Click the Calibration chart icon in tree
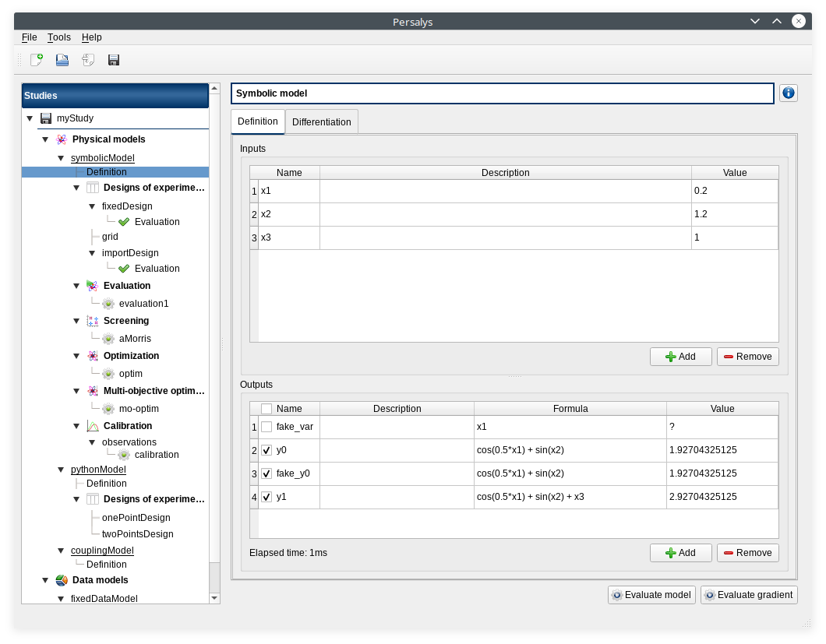The height and width of the screenshot is (644, 826). pyautogui.click(x=93, y=426)
